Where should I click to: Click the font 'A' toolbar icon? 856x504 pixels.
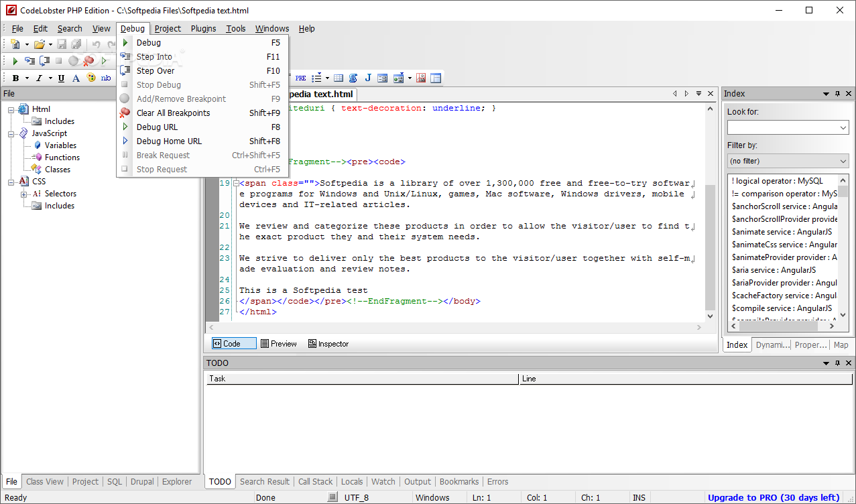76,78
